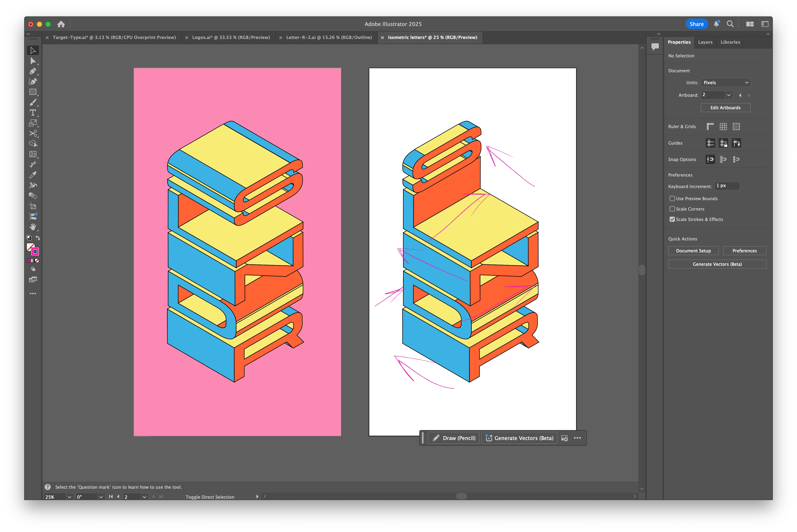Open the Units dropdown showing Pixels
Image resolution: width=797 pixels, height=532 pixels.
(725, 82)
